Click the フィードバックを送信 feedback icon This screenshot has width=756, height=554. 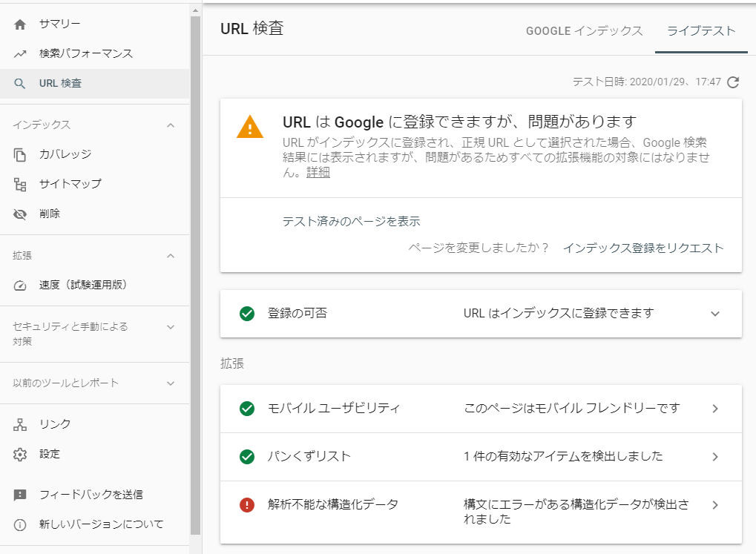point(20,495)
